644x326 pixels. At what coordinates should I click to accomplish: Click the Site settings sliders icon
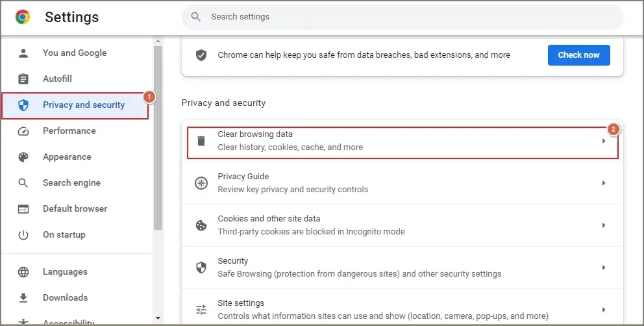(x=201, y=310)
